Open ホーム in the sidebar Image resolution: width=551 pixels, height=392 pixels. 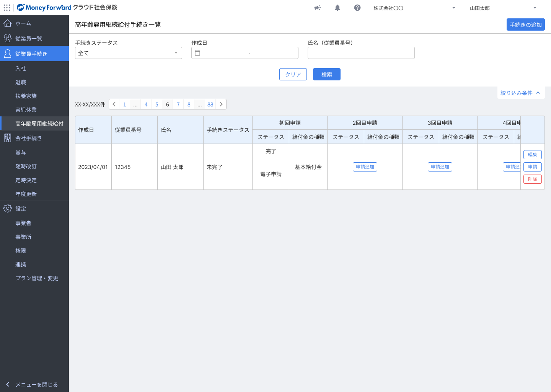[34, 23]
